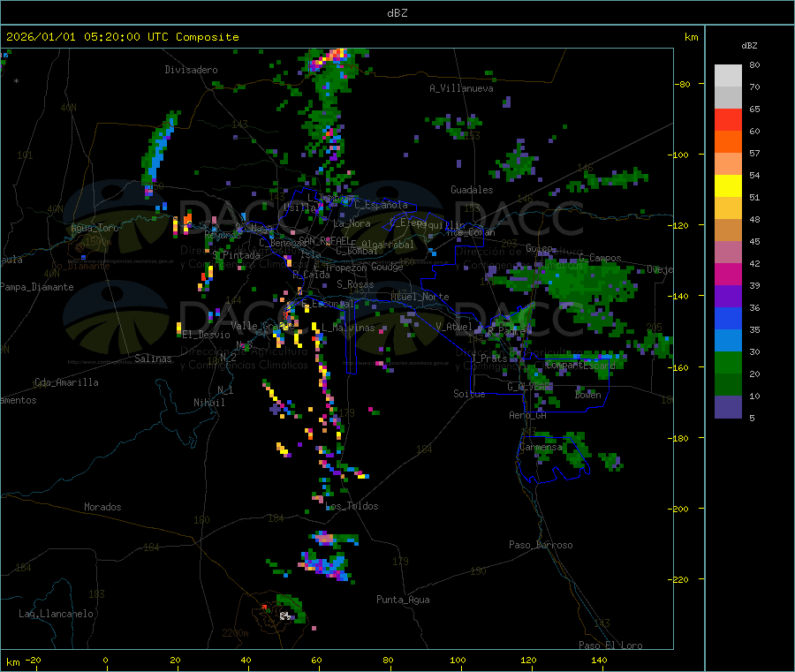Pick the purple 36–39 dBZ legend band
This screenshot has width=795, height=672.
[728, 297]
